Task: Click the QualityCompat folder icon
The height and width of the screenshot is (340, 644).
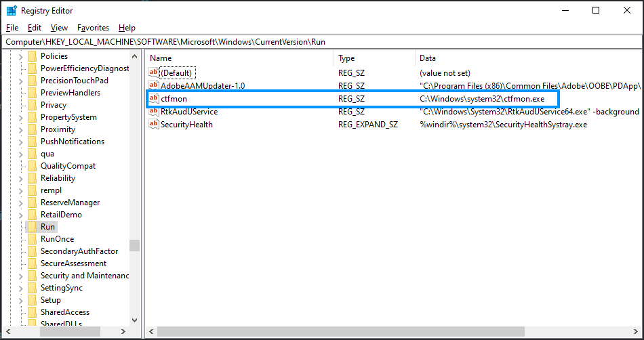Action: (32, 166)
